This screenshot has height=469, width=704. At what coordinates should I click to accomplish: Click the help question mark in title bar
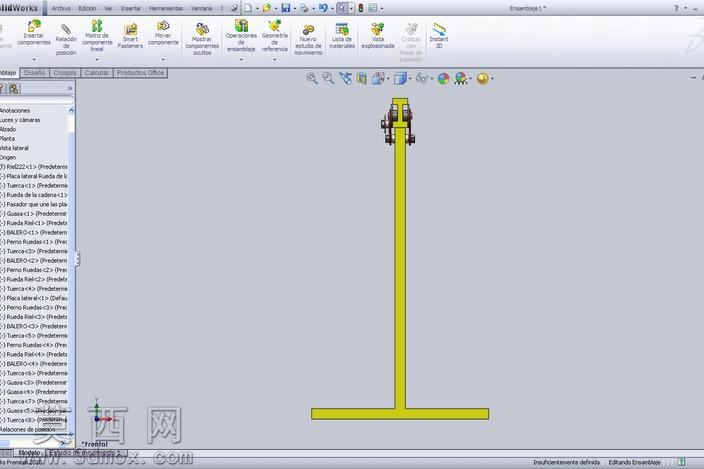(676, 8)
